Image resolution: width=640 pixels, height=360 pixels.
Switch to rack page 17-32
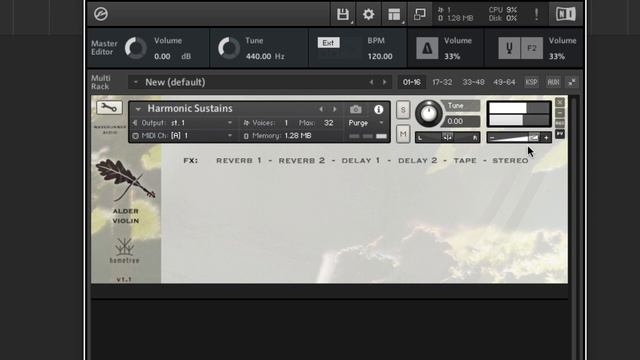coord(442,82)
